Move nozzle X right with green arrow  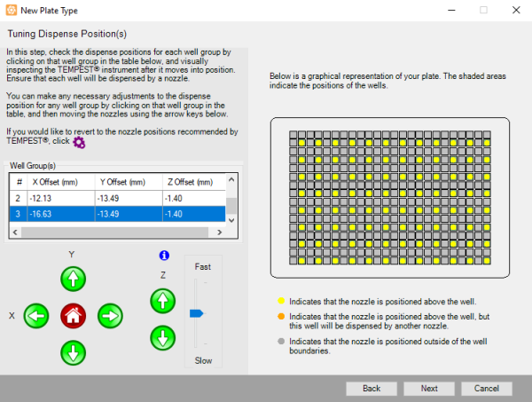click(110, 316)
